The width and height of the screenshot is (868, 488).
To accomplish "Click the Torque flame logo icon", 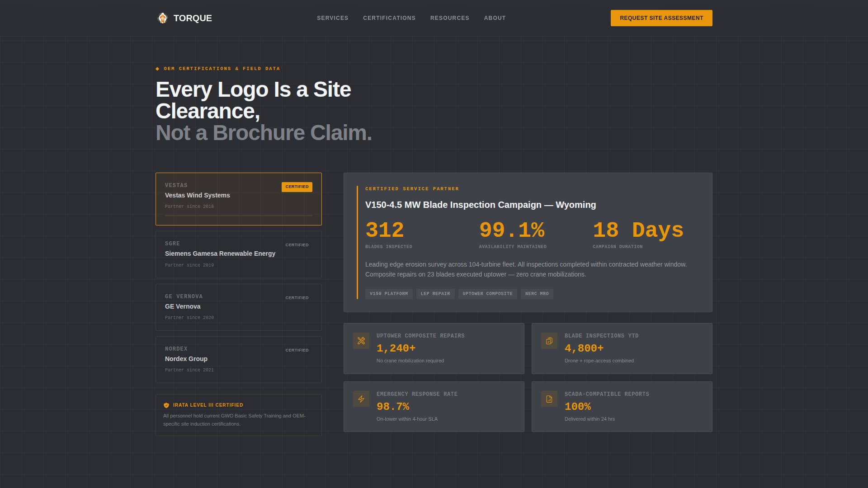I will 162,18.
